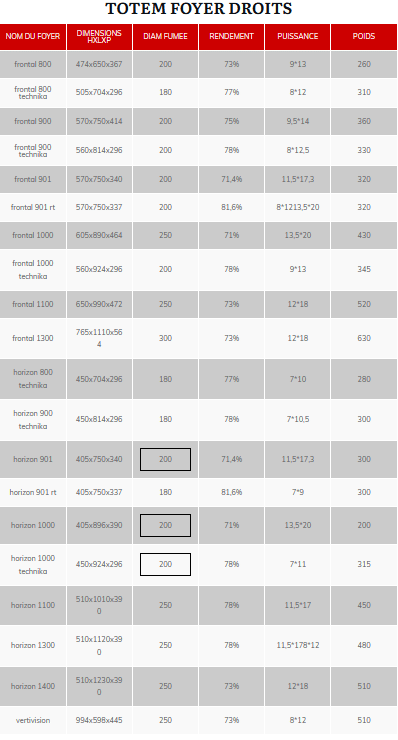This screenshot has width=398, height=740.
Task: Click the 11,5*178*12 puissance cell
Action: (x=297, y=645)
